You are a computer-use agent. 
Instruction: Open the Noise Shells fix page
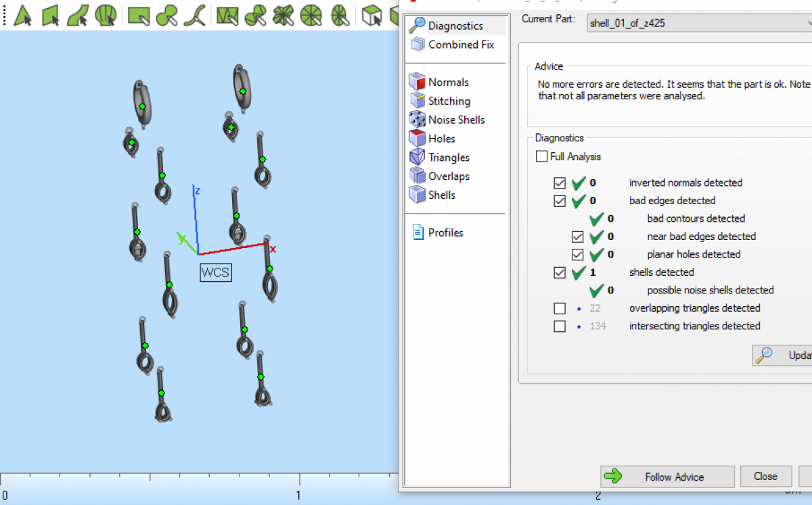coord(456,120)
